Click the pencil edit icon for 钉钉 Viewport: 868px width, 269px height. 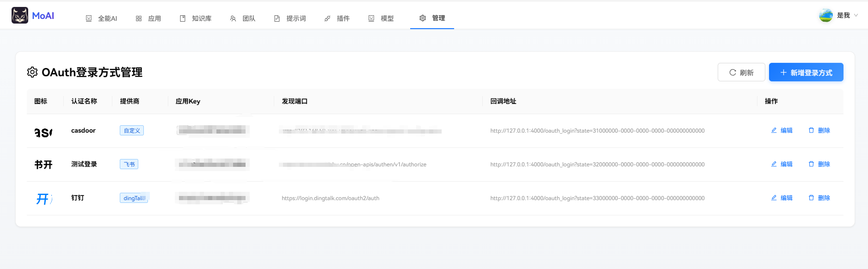(774, 198)
